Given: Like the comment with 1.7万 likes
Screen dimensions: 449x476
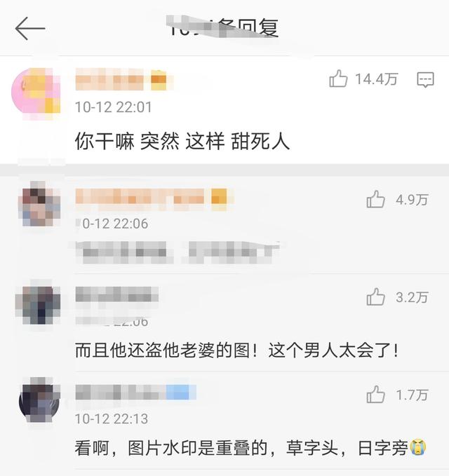Looking at the screenshot, I should (376, 395).
